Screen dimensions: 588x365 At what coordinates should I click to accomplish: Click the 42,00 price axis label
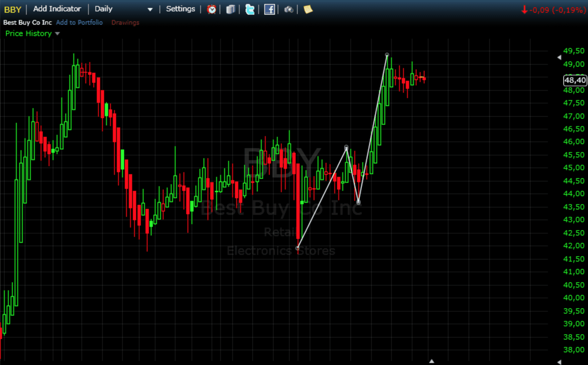click(574, 246)
